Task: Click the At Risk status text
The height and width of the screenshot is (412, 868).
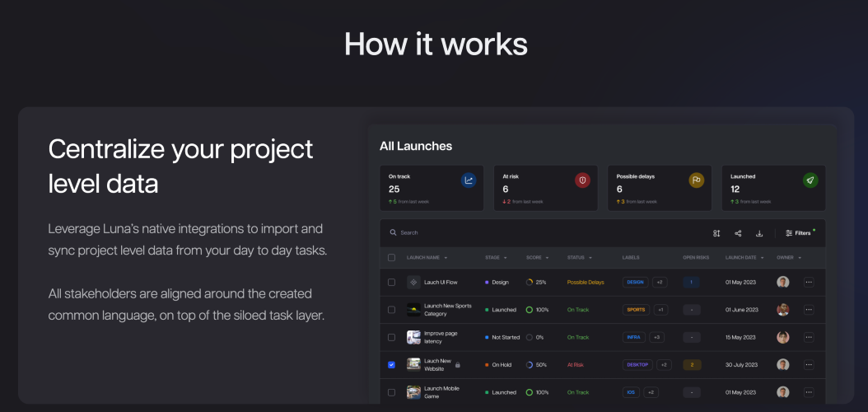Action: coord(575,365)
